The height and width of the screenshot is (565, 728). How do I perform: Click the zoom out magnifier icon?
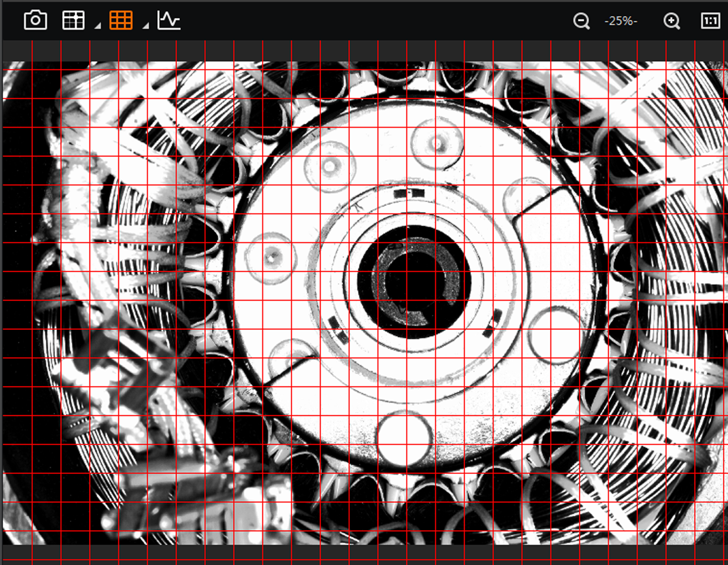[581, 21]
